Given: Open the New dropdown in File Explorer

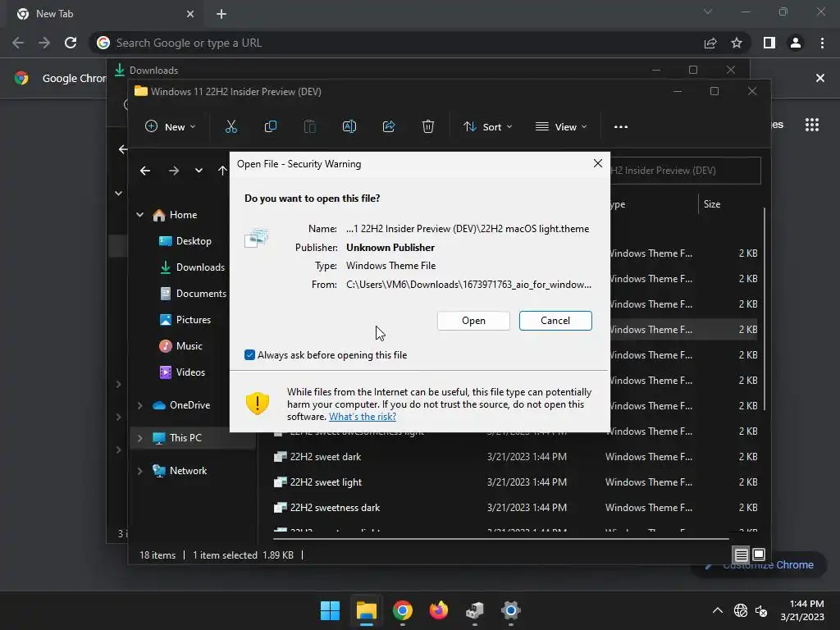Looking at the screenshot, I should click(171, 126).
